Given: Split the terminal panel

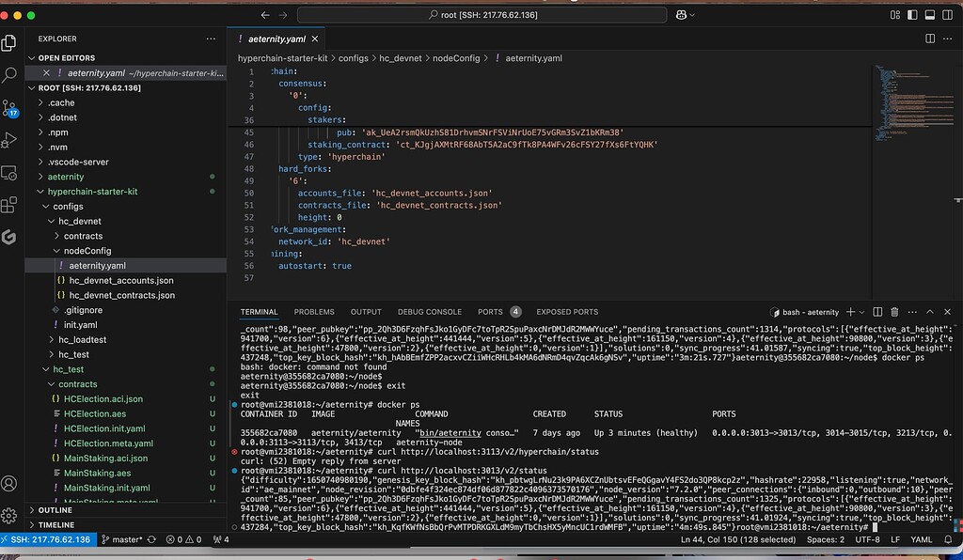Looking at the screenshot, I should pyautogui.click(x=878, y=312).
